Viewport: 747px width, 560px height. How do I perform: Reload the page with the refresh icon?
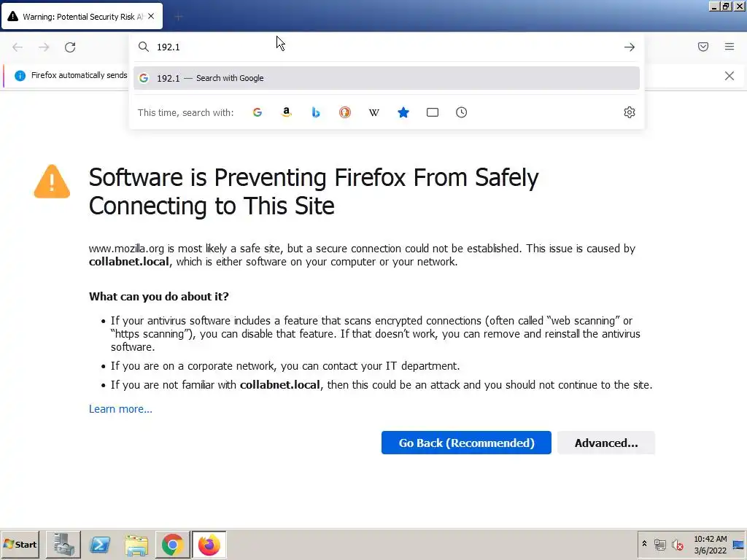pyautogui.click(x=70, y=47)
